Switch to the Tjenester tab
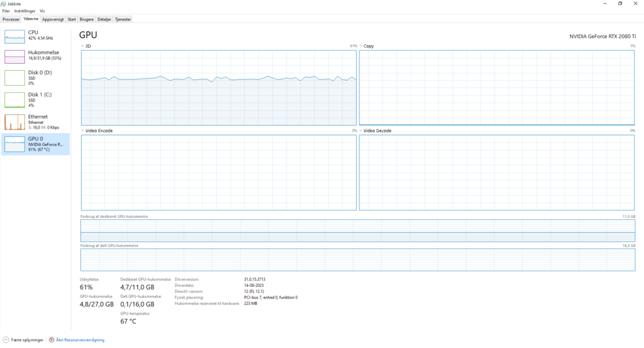644x348 pixels. (123, 19)
